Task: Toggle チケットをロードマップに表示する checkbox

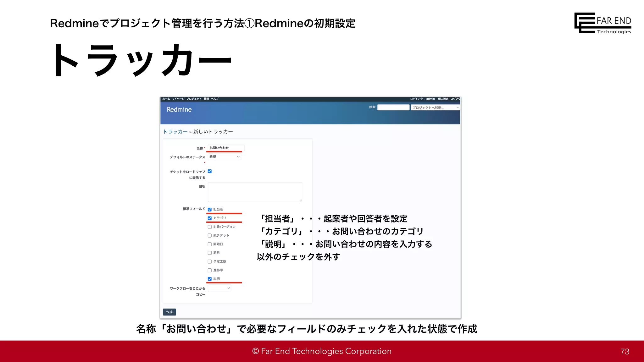Action: point(210,171)
